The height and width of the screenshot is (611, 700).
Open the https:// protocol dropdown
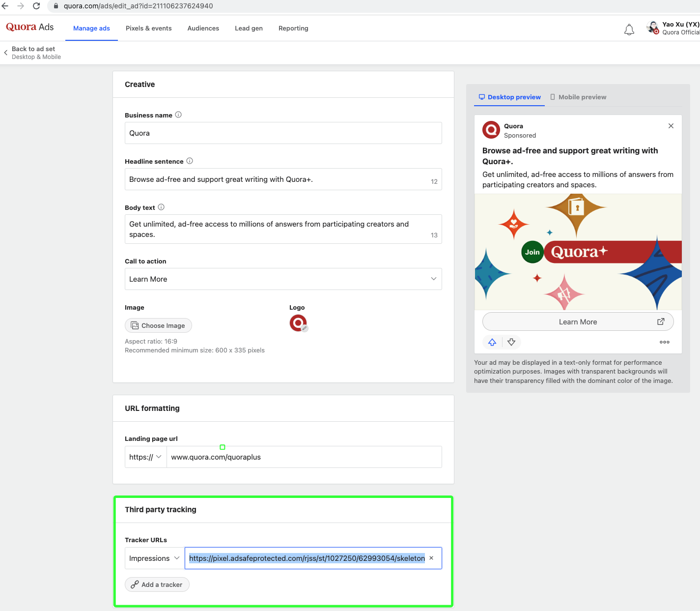[145, 457]
